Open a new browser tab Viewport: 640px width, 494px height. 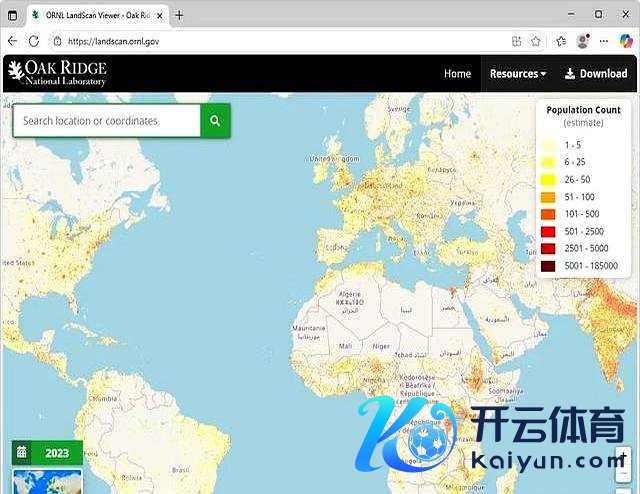click(x=180, y=15)
